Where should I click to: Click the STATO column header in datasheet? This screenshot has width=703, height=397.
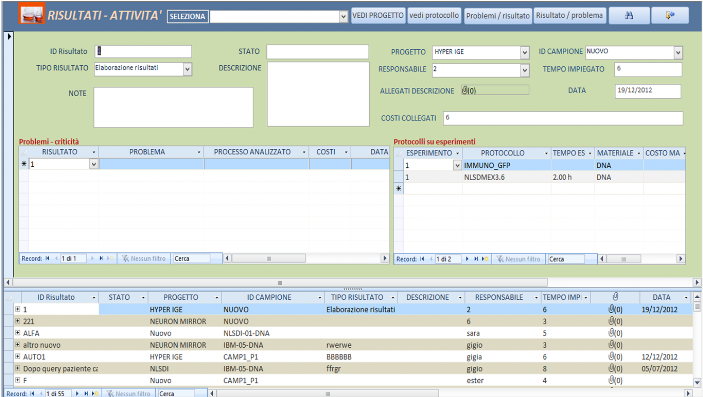(119, 297)
